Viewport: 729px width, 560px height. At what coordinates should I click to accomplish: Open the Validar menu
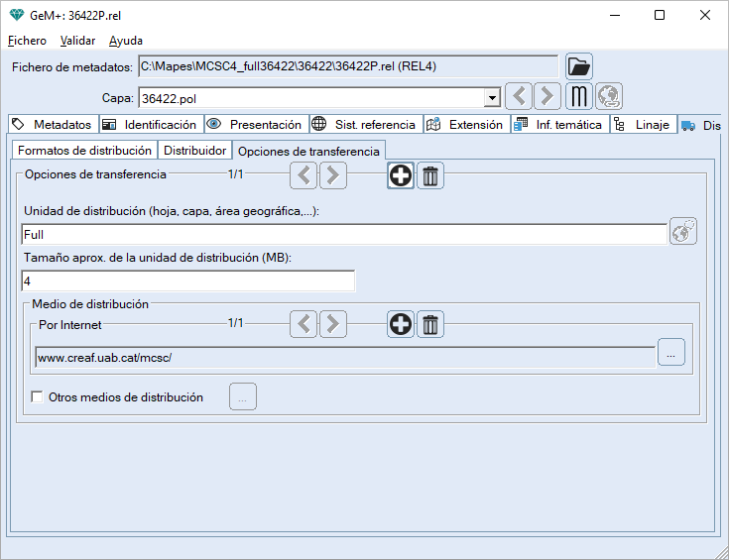click(77, 41)
